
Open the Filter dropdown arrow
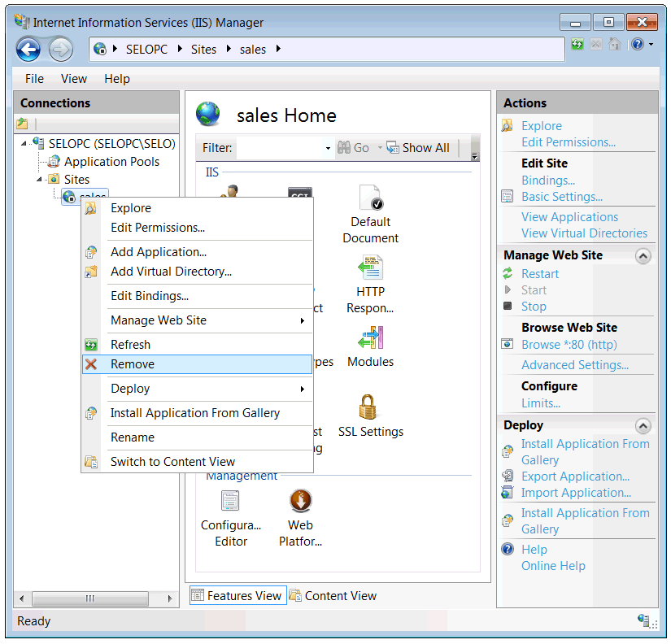coord(328,148)
